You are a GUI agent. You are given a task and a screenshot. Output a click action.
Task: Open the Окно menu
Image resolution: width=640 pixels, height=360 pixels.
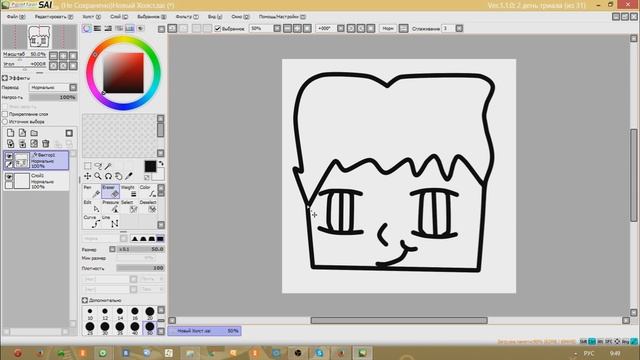pos(240,17)
